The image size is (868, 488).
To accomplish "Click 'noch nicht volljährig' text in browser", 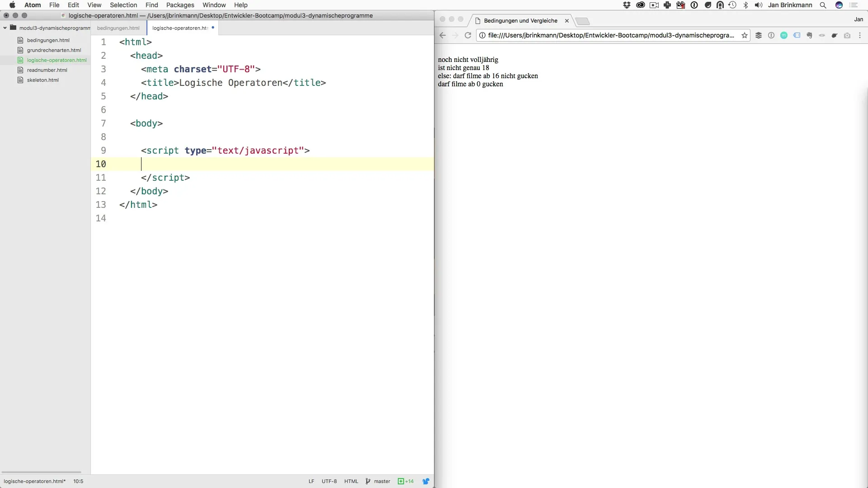I will tap(468, 60).
